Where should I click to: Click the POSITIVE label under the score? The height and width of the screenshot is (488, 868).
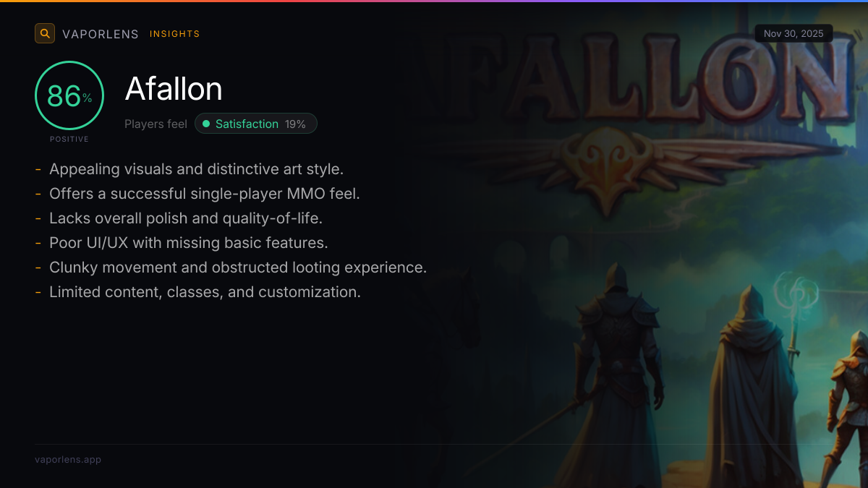pos(69,139)
